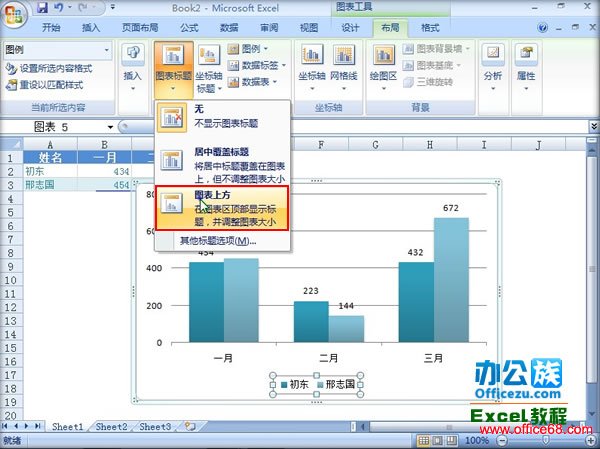Viewport: 600px width, 449px height.
Task: Select Page Layout view in status bar
Action: pyautogui.click(x=438, y=441)
